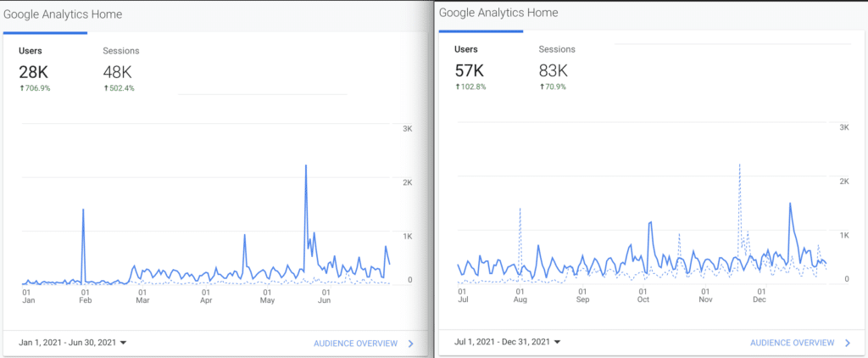Click the 01 Jun axis label
Image resolution: width=868 pixels, height=358 pixels.
(326, 296)
